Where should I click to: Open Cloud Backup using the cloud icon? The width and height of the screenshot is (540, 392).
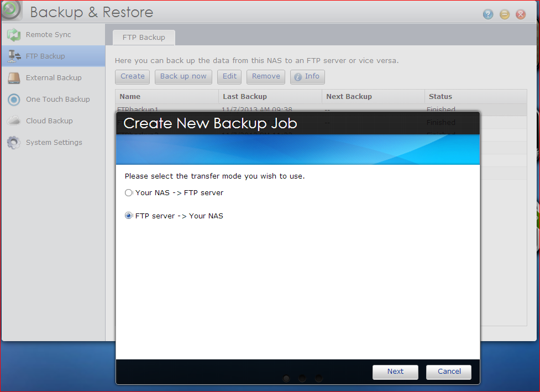14,121
